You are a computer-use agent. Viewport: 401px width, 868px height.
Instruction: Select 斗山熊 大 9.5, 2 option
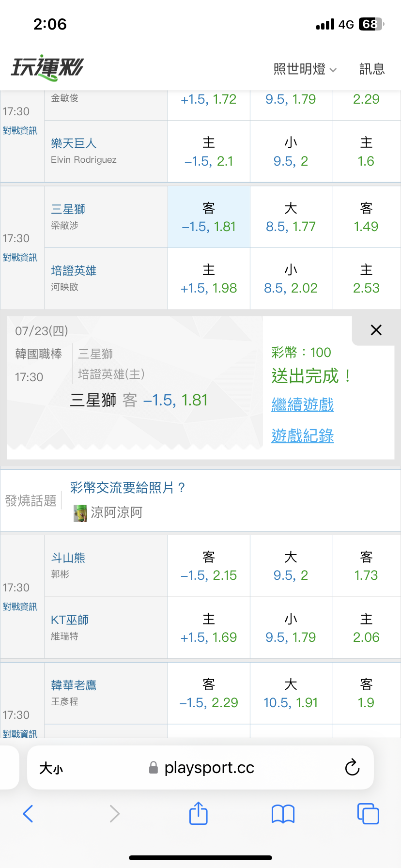[x=291, y=566]
